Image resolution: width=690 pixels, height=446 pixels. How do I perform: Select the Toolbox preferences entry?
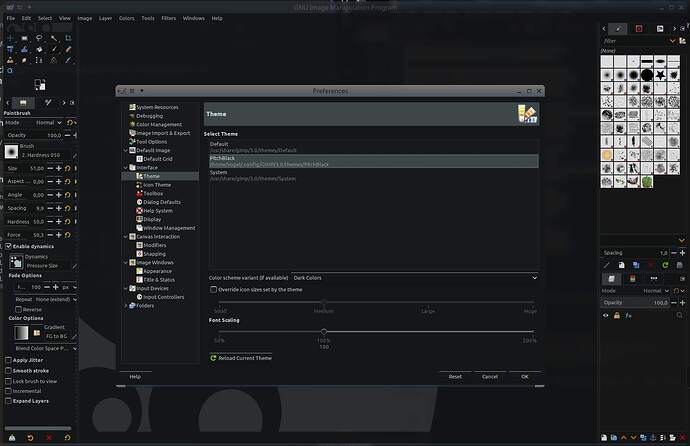coord(154,193)
